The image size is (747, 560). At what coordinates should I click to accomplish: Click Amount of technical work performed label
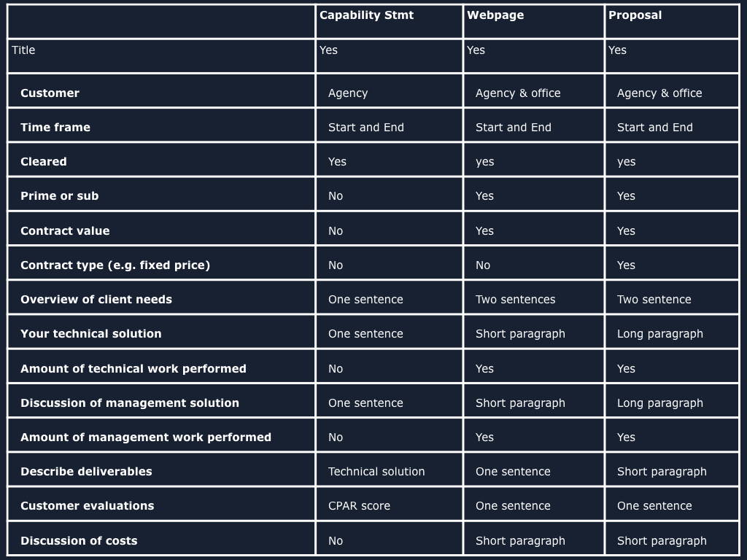pos(133,368)
